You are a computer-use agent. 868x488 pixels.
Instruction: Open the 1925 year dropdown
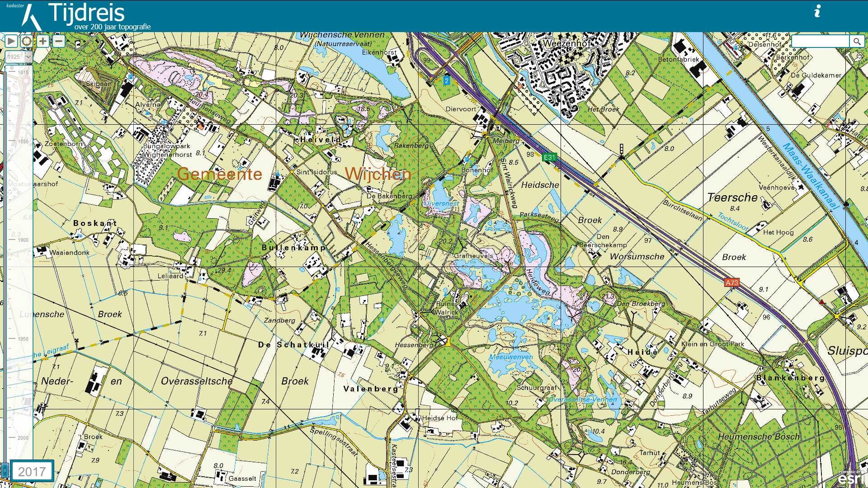click(x=19, y=57)
